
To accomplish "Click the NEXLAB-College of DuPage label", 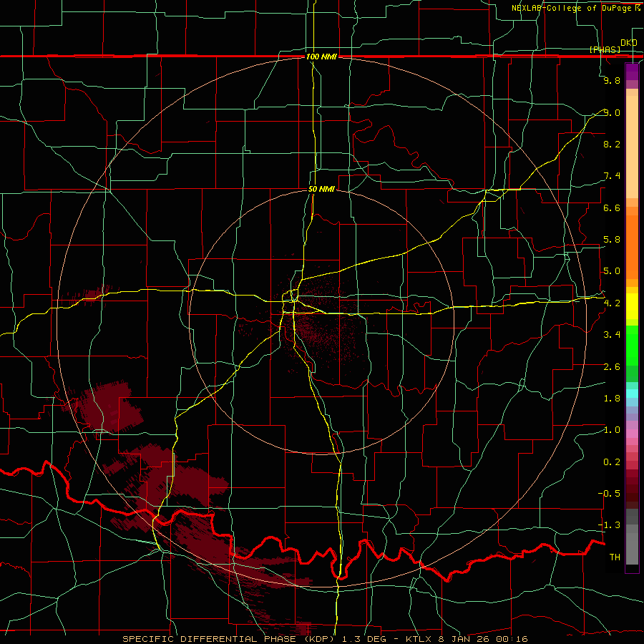I will (575, 8).
